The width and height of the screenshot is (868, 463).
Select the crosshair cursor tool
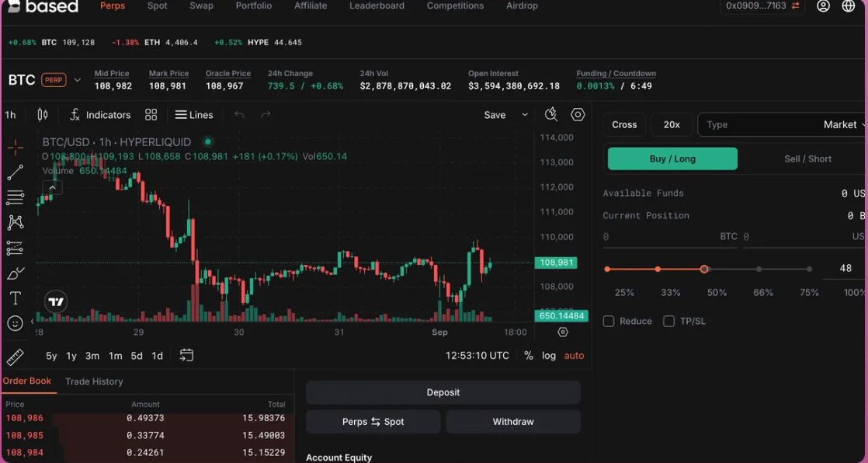16,147
